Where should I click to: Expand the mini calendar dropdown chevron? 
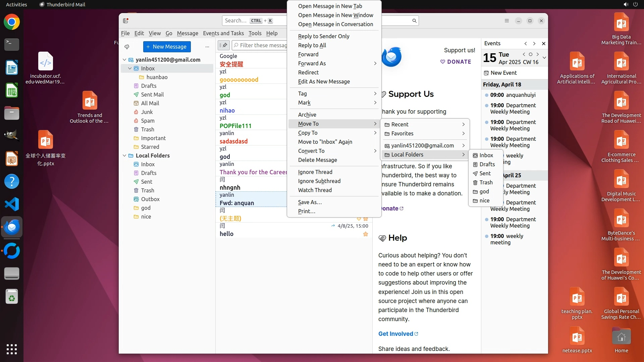[544, 58]
